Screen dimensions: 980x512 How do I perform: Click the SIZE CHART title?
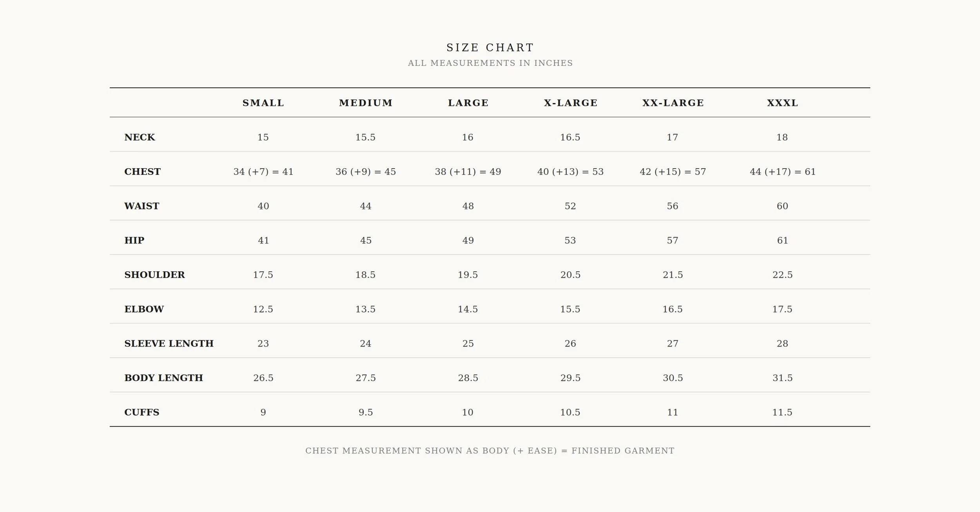[490, 47]
